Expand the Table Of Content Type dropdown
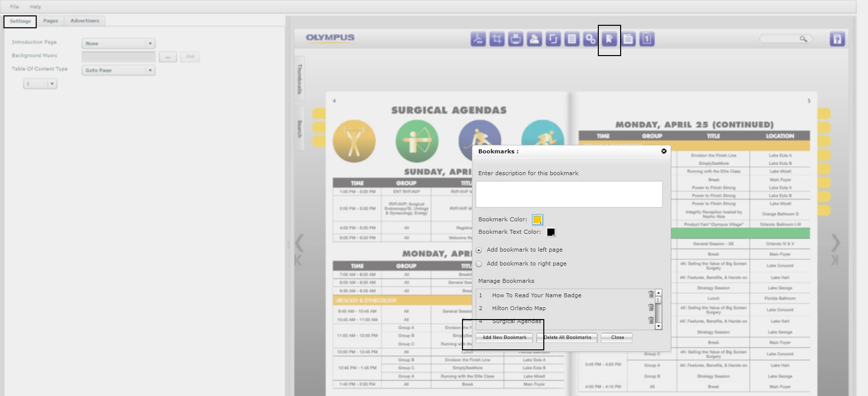The height and width of the screenshot is (396, 868). pos(118,70)
